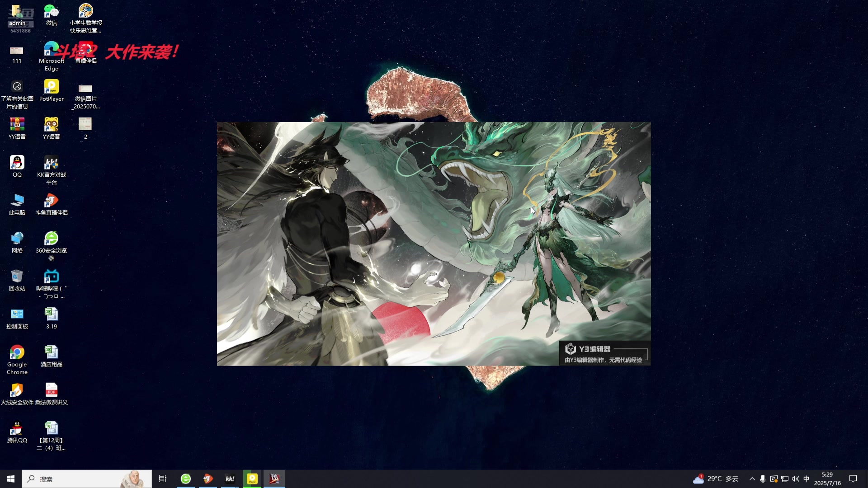The image size is (868, 488).
Task: Switch to the kk! platform taskbar button
Action: coord(230,479)
